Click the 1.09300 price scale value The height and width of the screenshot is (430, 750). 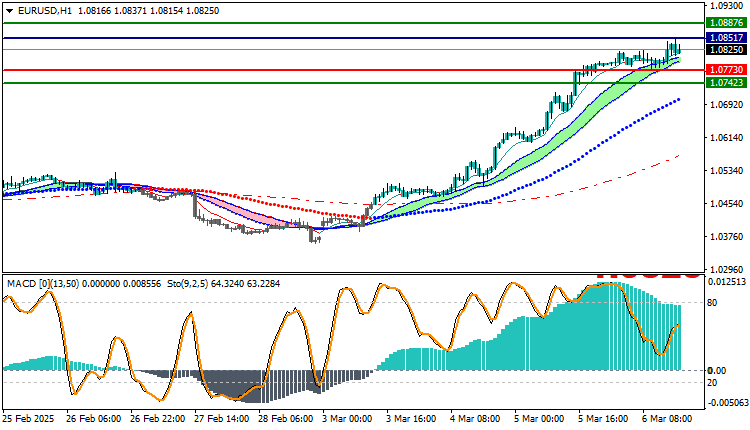[x=727, y=6]
